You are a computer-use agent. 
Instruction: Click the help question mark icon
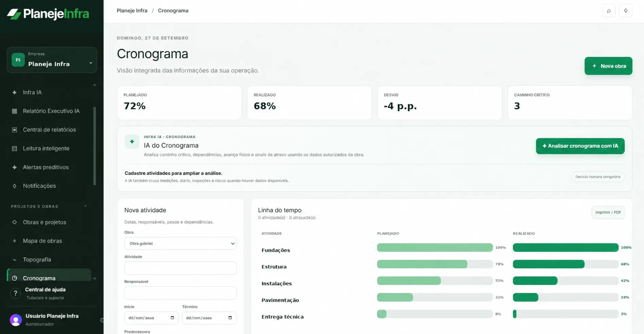(x=15, y=293)
